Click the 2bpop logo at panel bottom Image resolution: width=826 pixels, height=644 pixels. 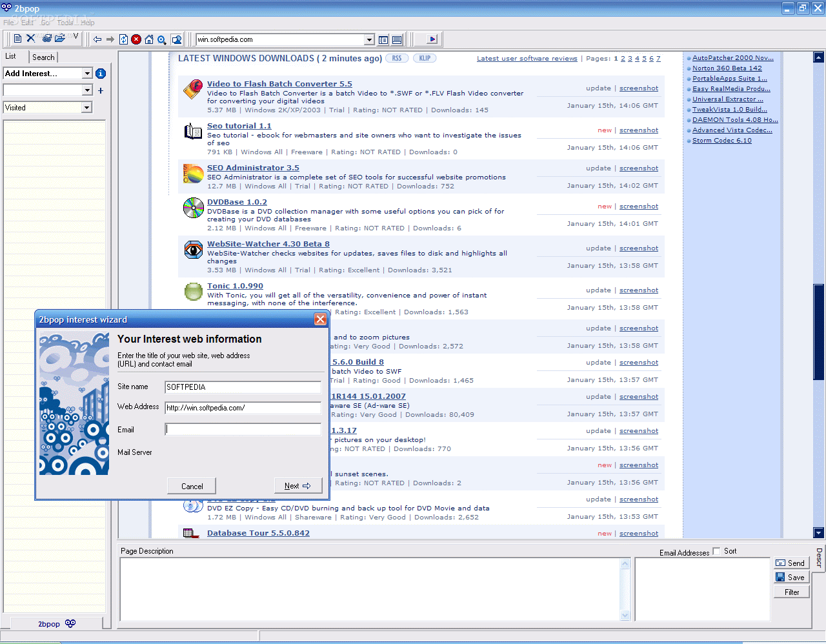(x=70, y=623)
